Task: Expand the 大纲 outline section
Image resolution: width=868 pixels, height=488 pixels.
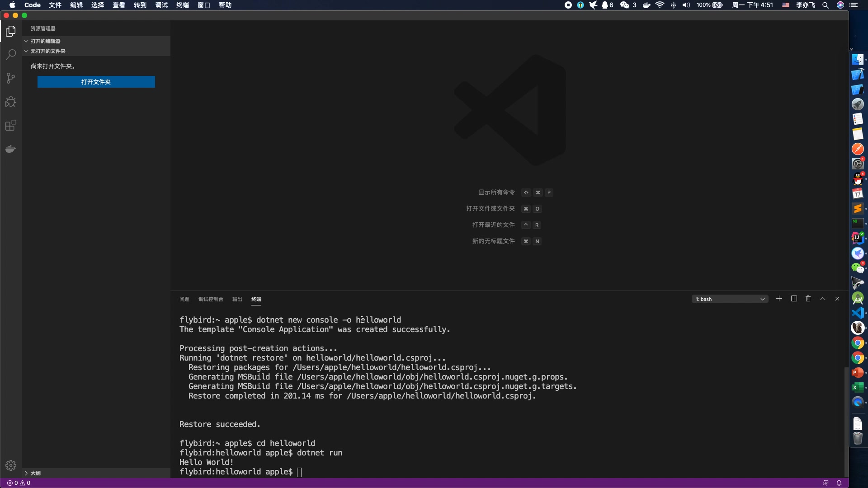Action: pos(96,473)
